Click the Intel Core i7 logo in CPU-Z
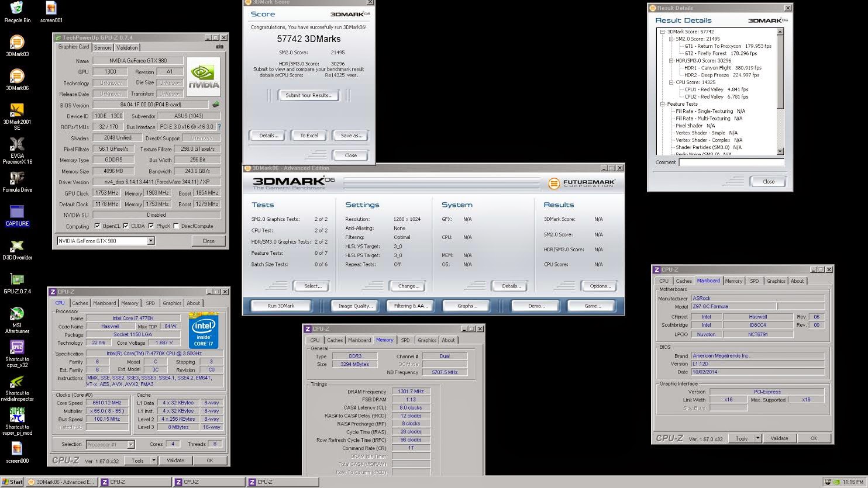This screenshot has width=868, height=488. [204, 331]
